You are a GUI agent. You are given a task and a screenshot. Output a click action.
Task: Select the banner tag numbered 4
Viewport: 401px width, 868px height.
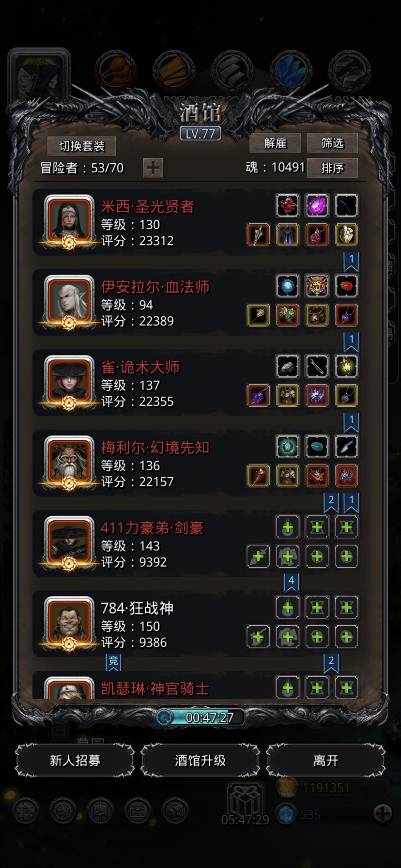point(291,581)
